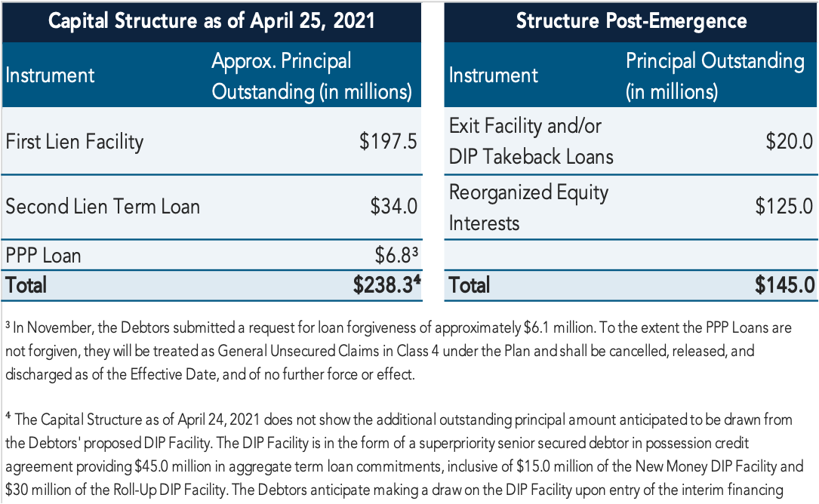Click the $145.0 post-emergence total
Image resolution: width=819 pixels, height=504 pixels.
tap(784, 285)
